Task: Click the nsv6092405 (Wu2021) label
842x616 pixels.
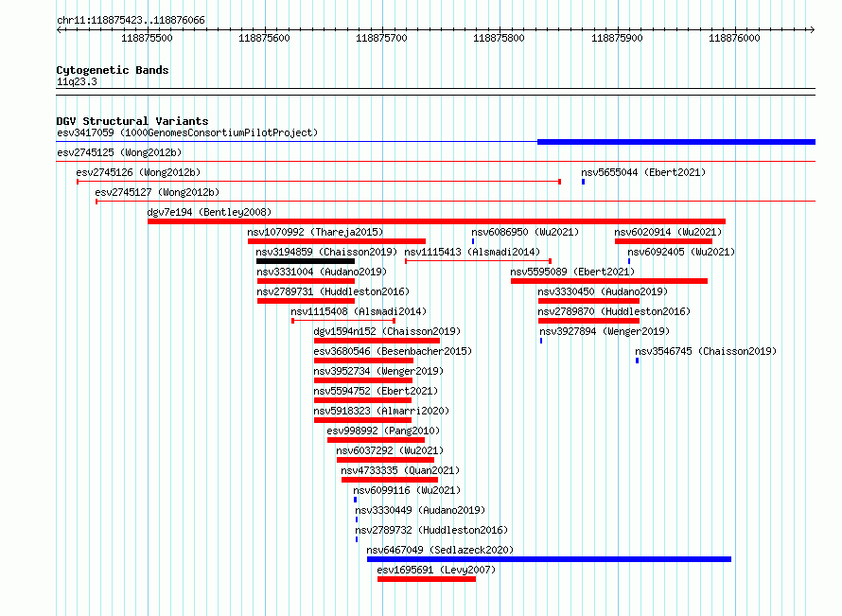Action: [681, 252]
